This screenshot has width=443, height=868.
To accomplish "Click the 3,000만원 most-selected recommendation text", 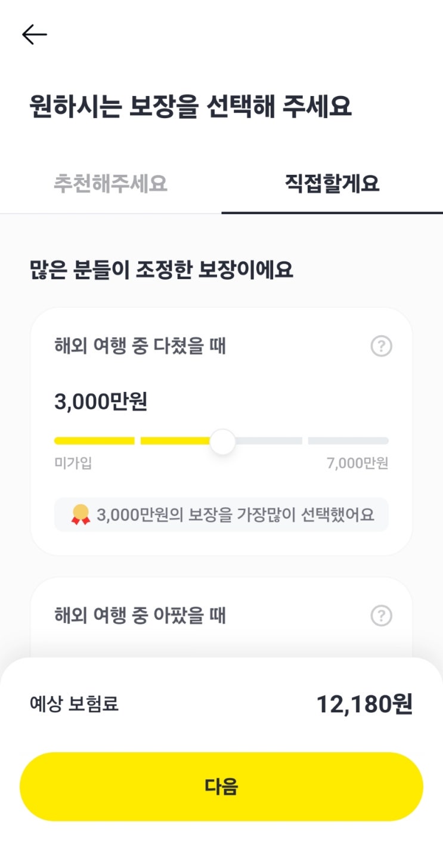I will (x=235, y=515).
